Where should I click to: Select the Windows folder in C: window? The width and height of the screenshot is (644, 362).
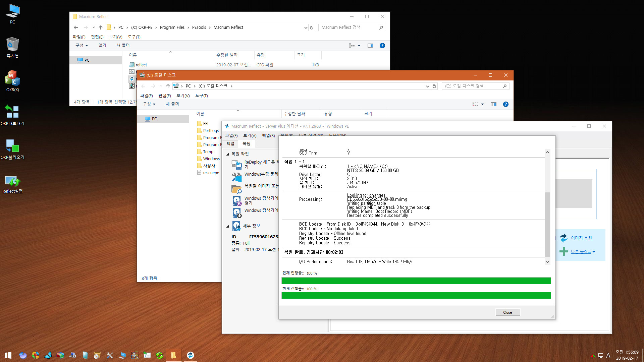click(x=208, y=159)
